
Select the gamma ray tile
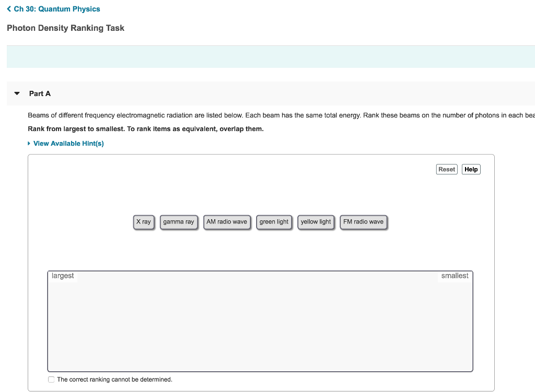[179, 222]
